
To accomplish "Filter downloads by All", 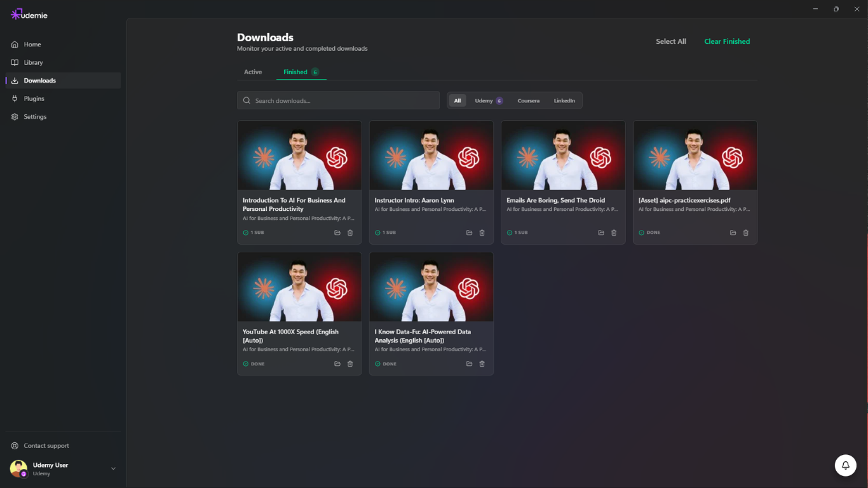I will coord(458,100).
